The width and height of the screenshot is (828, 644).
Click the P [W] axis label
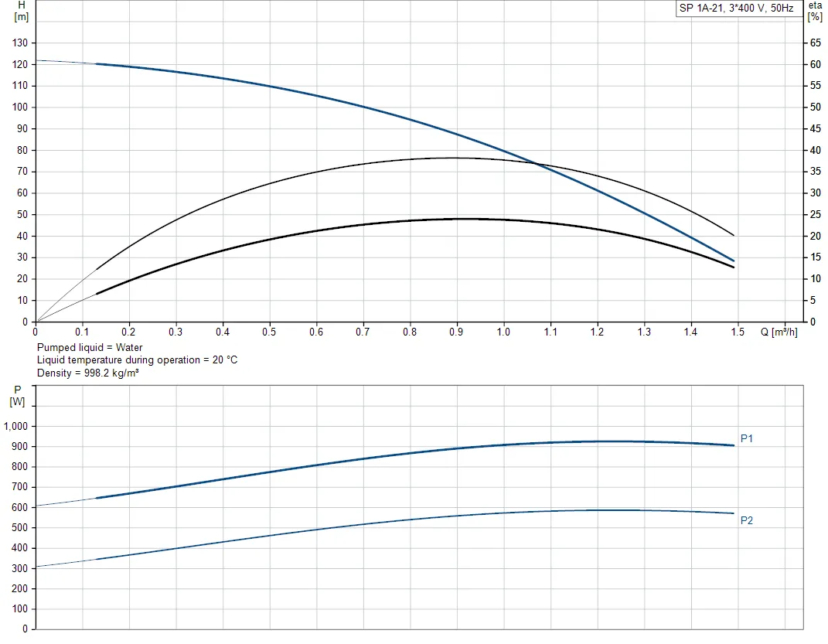click(18, 396)
